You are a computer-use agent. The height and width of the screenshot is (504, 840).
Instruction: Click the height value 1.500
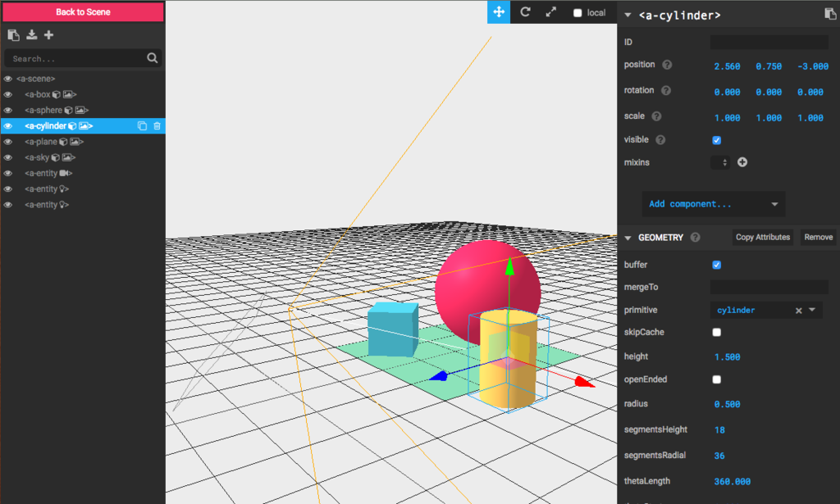[727, 356]
